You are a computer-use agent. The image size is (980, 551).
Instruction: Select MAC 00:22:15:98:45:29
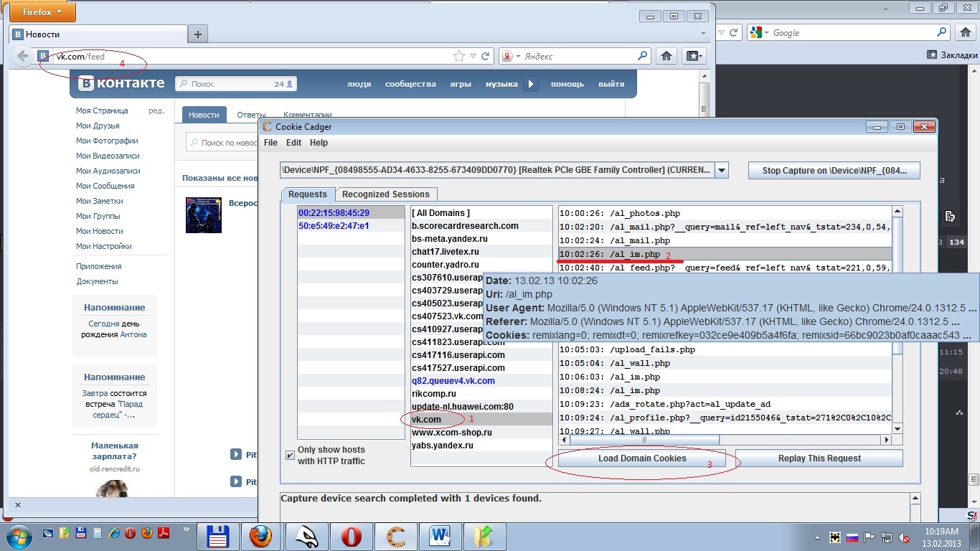(x=352, y=213)
